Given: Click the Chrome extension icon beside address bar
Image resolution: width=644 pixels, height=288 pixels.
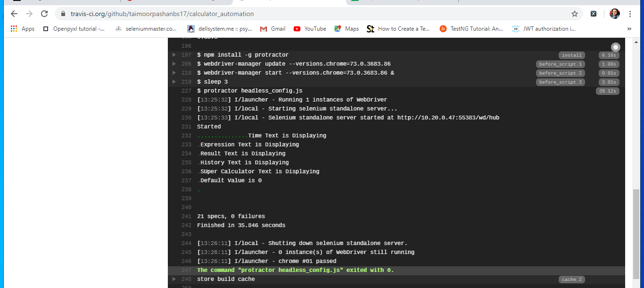Looking at the screenshot, I should point(593,14).
